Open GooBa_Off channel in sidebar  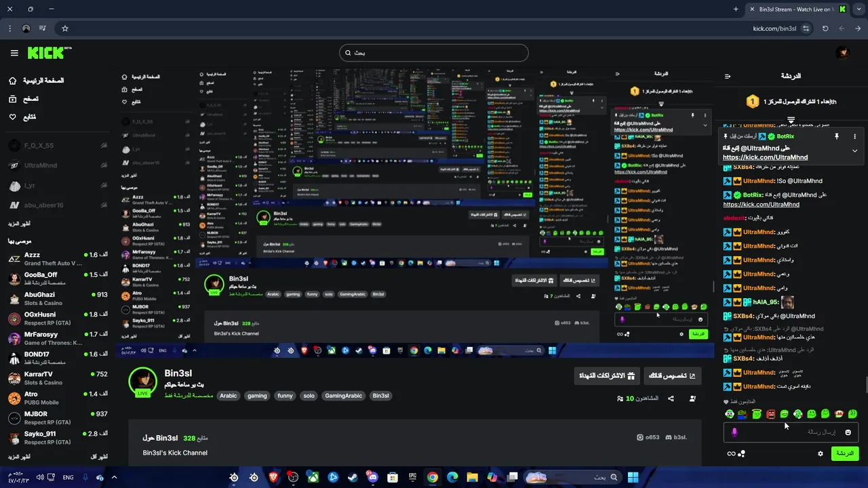coord(57,278)
